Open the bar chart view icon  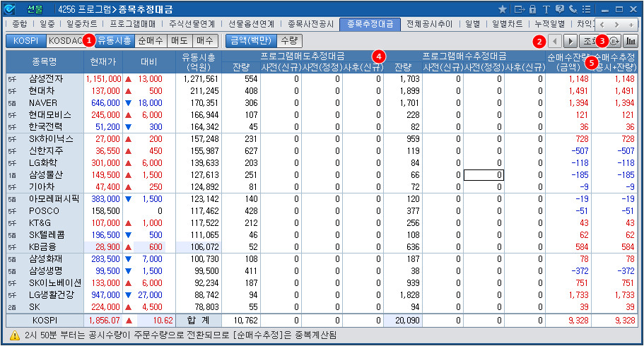630,41
